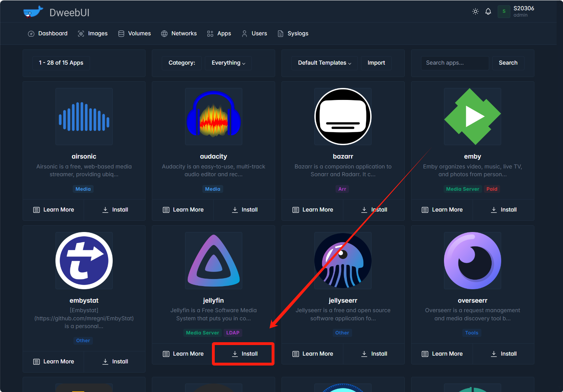Click Learn More for emby

(442, 210)
